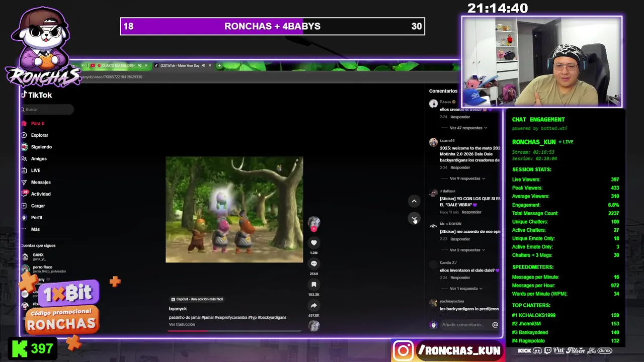Click the Añadir comentario field
This screenshot has height=362, width=644.
[x=463, y=325]
